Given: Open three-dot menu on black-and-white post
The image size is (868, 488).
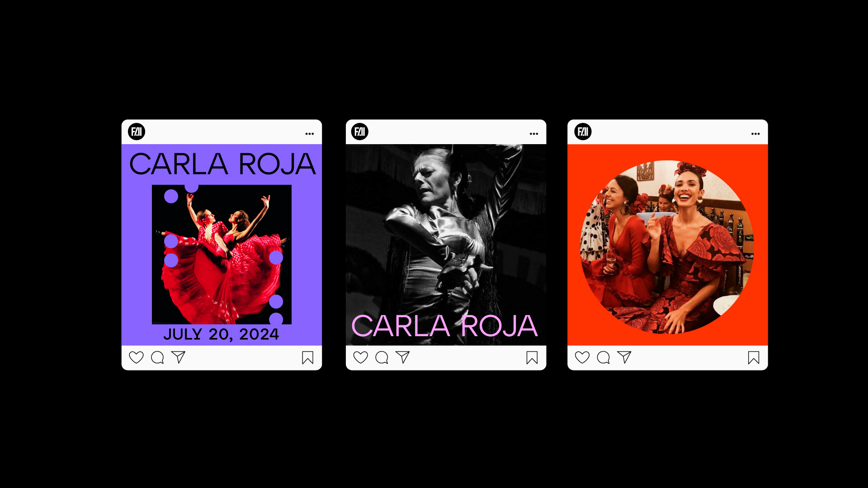Looking at the screenshot, I should 534,134.
